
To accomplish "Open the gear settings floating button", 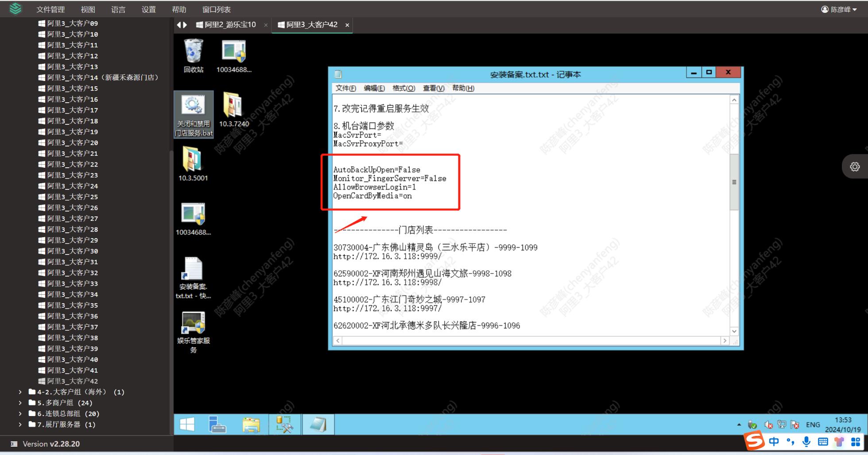I will [x=855, y=166].
